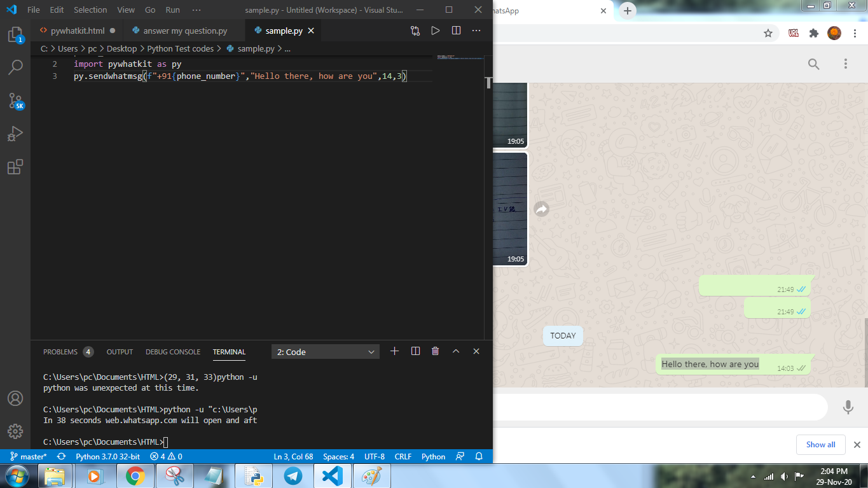
Task: Close the sample.py tab
Action: pos(311,31)
